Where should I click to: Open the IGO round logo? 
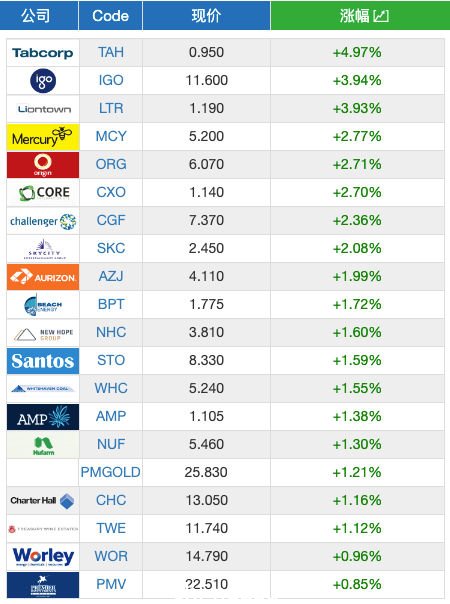point(43,81)
